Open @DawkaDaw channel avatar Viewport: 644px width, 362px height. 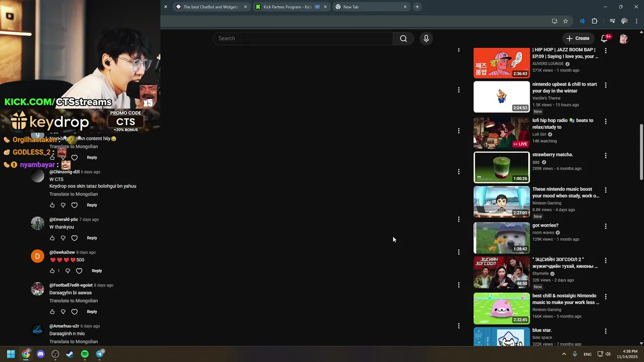tap(38, 256)
